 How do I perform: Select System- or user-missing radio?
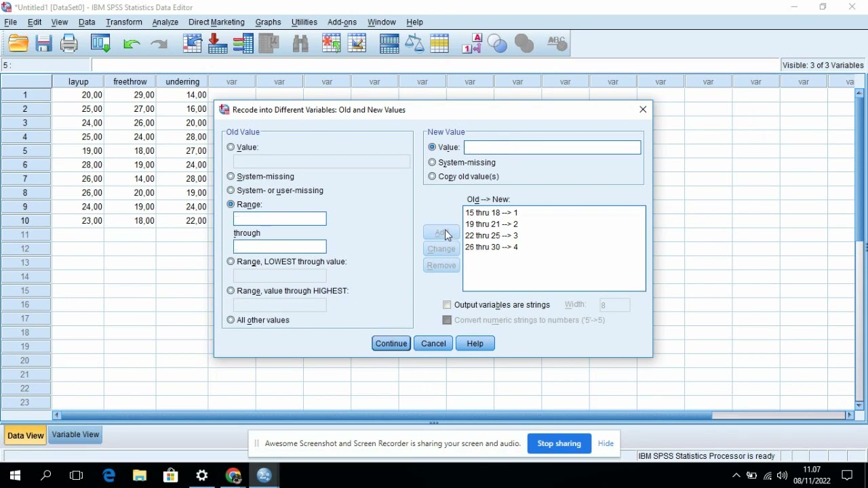click(x=231, y=190)
